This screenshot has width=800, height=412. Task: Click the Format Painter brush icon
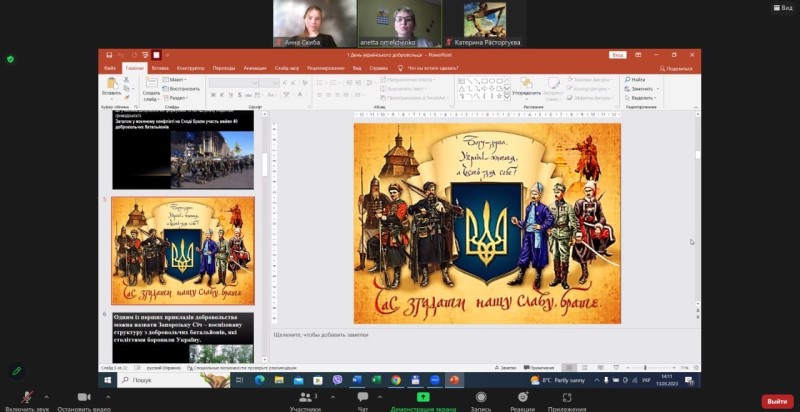pyautogui.click(x=126, y=97)
